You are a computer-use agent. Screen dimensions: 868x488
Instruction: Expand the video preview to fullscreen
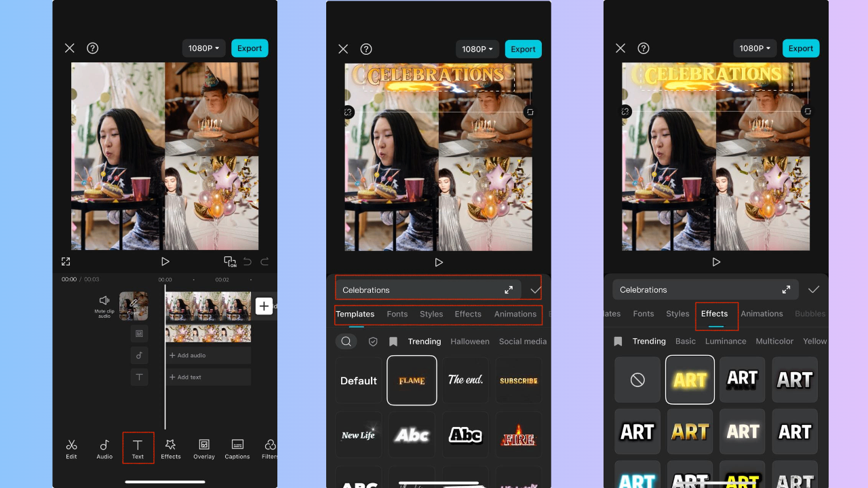(66, 261)
